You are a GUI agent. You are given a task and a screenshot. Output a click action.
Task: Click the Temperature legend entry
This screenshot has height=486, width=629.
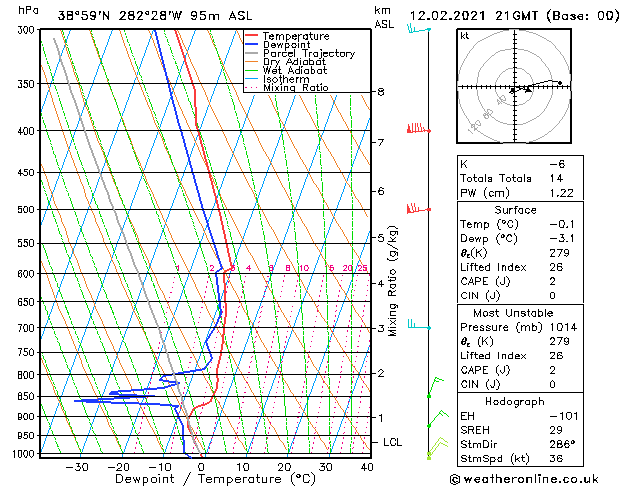click(x=296, y=36)
